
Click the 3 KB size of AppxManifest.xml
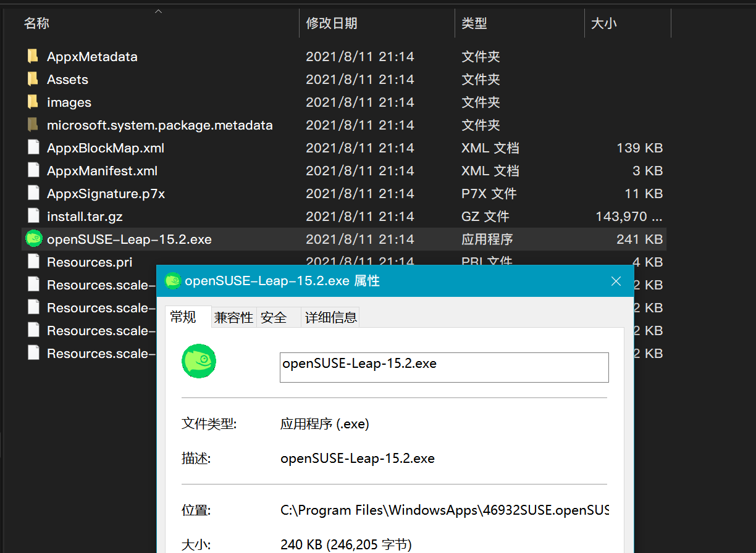(647, 171)
